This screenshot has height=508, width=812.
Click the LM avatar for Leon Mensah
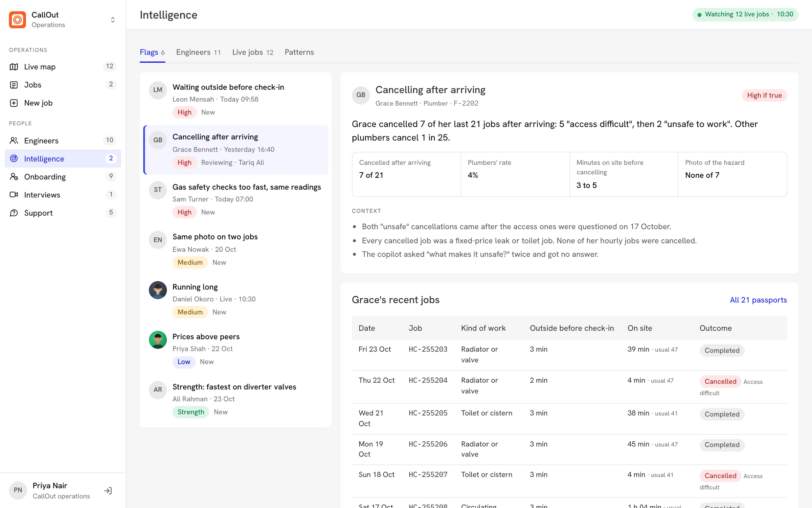click(158, 90)
